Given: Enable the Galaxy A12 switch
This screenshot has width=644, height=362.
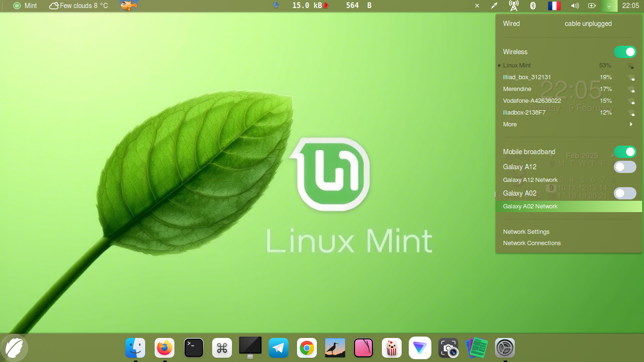Looking at the screenshot, I should pyautogui.click(x=625, y=167).
